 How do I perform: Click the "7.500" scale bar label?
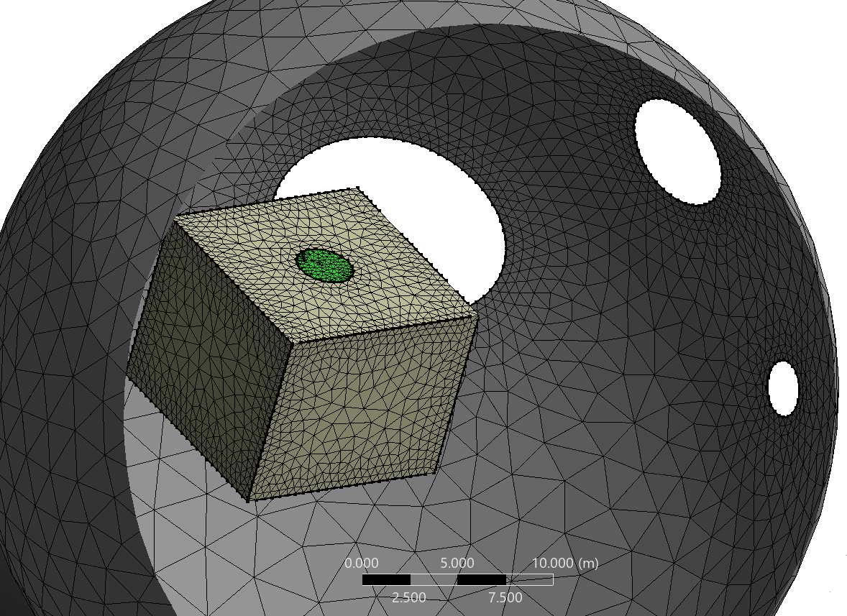coord(505,597)
